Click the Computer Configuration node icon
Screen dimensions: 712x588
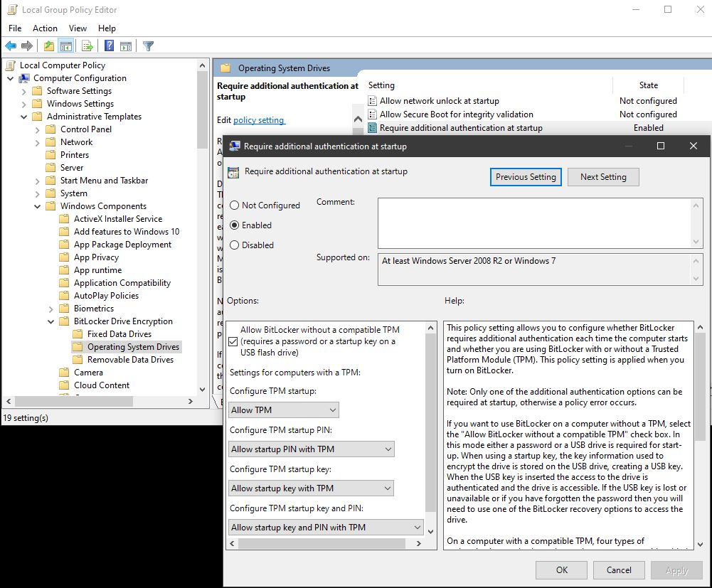23,78
